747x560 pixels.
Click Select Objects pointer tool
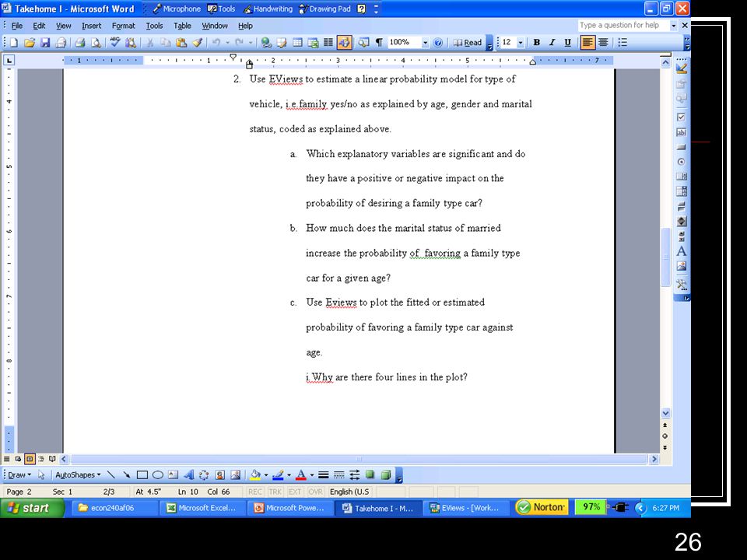click(41, 474)
